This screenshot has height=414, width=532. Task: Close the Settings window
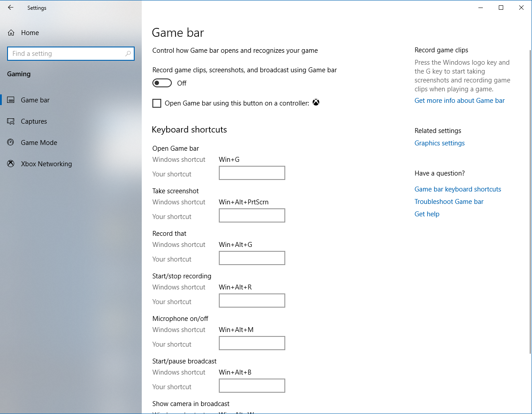[521, 8]
